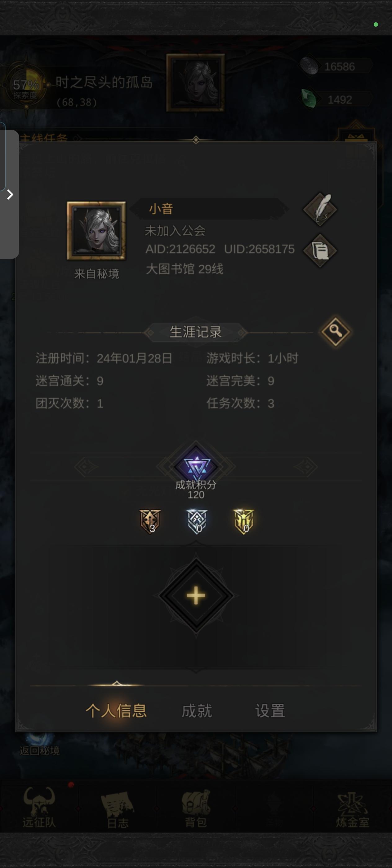392x868 pixels.
Task: Tap the feather quill edit-name icon
Action: (320, 209)
